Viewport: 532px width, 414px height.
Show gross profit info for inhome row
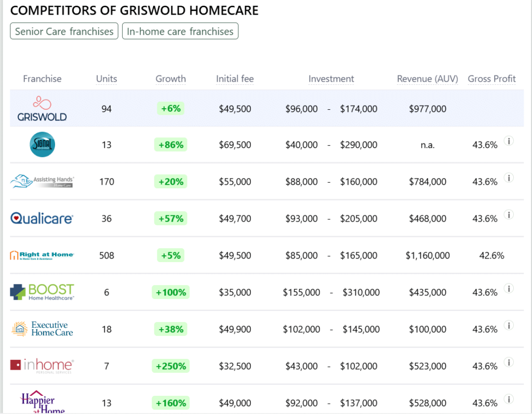tap(509, 362)
